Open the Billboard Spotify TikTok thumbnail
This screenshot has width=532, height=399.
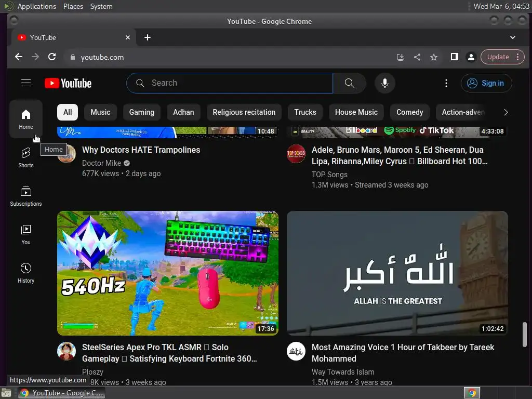coord(397,132)
